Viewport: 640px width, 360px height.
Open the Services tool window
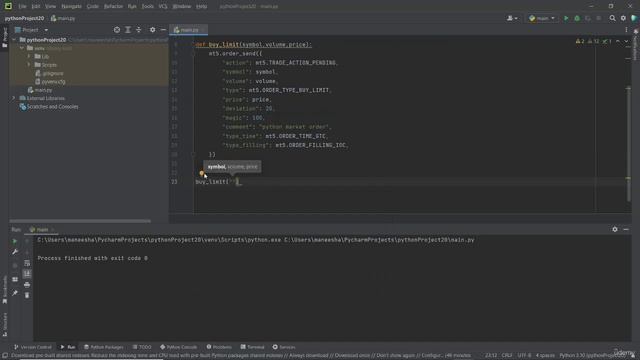click(284, 347)
